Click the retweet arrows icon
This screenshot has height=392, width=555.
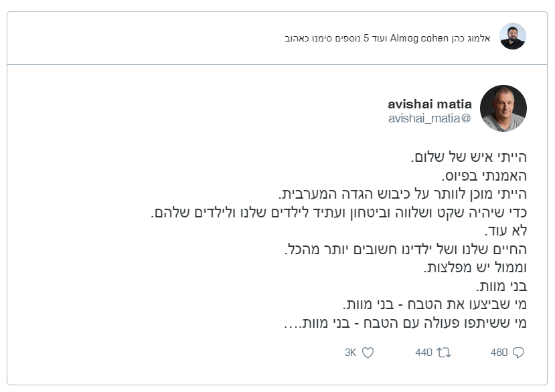tap(443, 353)
